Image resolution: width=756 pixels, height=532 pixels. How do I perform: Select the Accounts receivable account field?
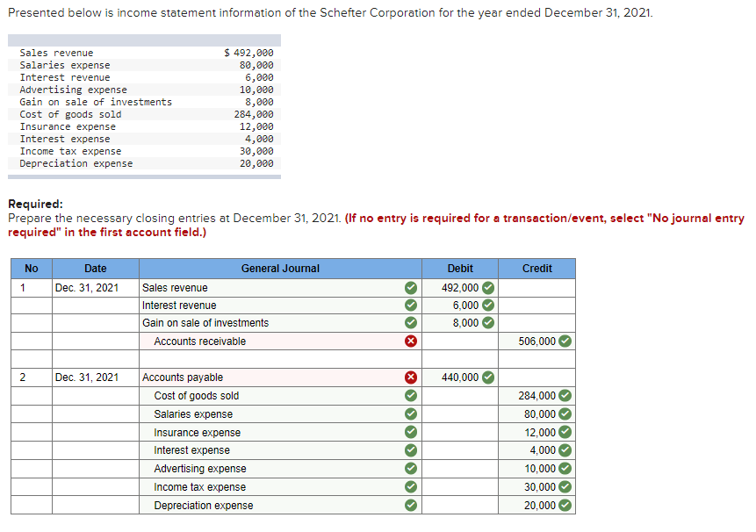280,341
